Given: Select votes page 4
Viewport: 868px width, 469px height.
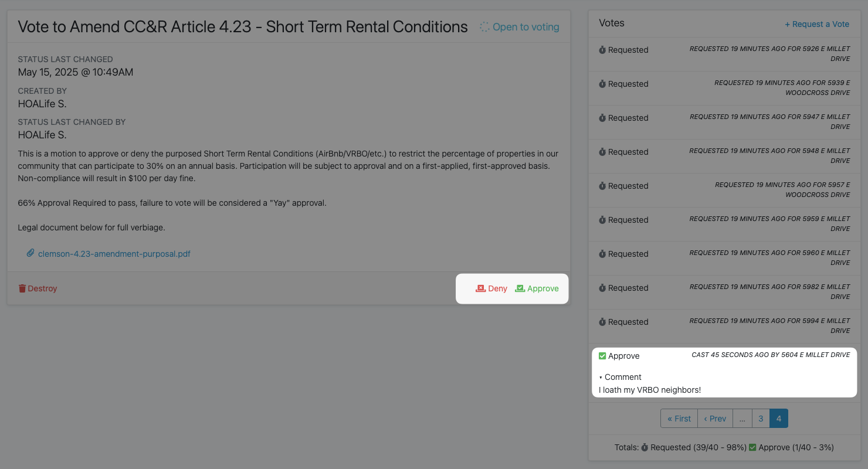Looking at the screenshot, I should click(779, 419).
